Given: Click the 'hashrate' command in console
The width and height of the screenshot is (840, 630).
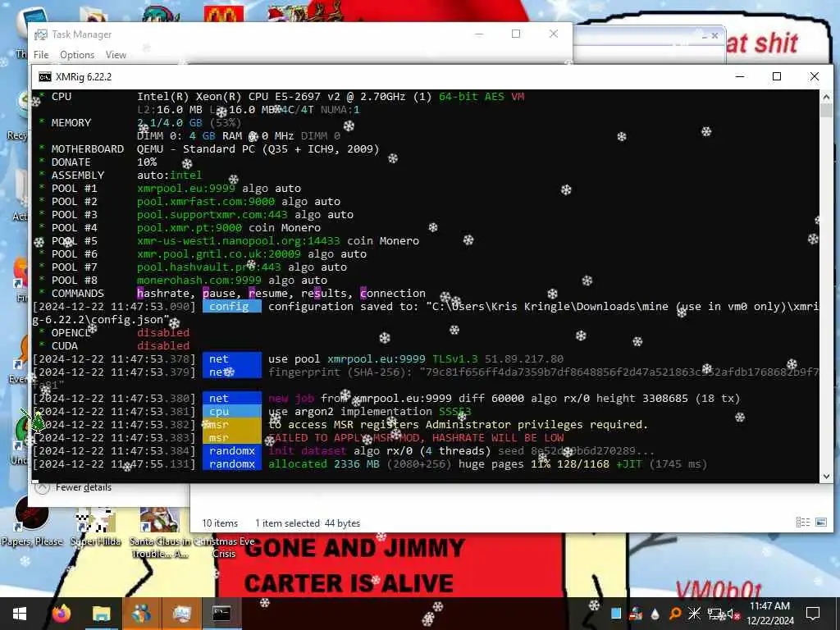Looking at the screenshot, I should (x=163, y=293).
